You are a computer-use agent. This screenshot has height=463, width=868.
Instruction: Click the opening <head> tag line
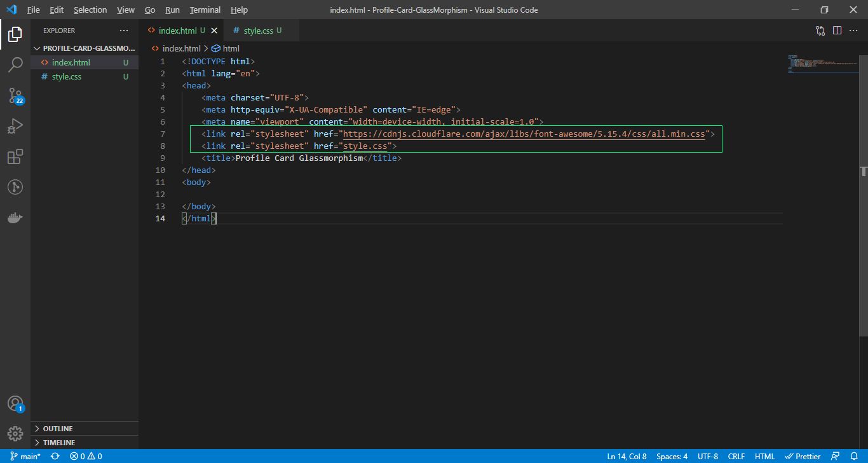pos(196,85)
